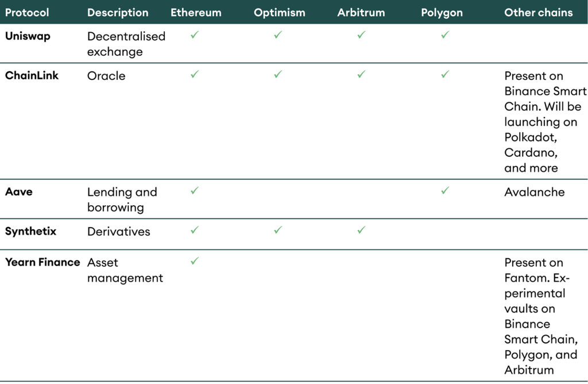Image resolution: width=588 pixels, height=384 pixels.
Task: Click ChainLink's Arbitrum checkmark
Action: point(361,74)
